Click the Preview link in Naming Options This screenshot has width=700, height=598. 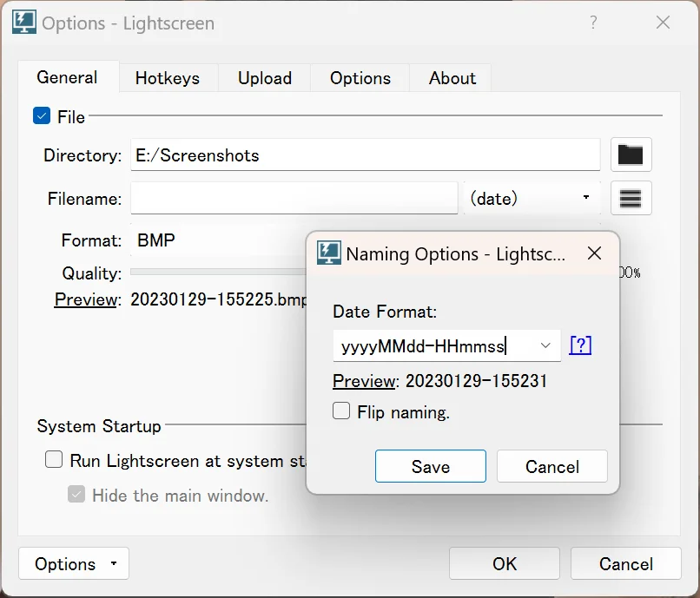(365, 381)
